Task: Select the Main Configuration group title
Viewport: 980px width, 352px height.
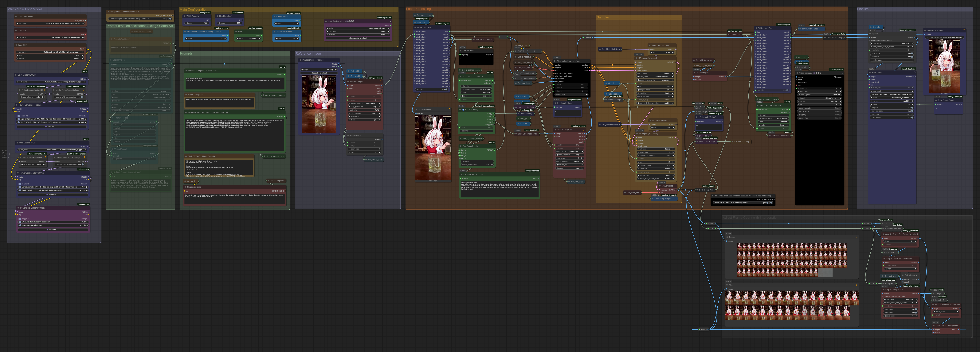Action: [193, 9]
